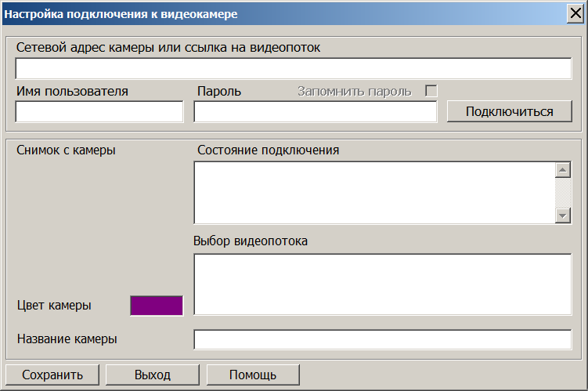Image resolution: width=588 pixels, height=391 pixels.
Task: Click inside the Состояние подключения text box
Action: coord(373,193)
